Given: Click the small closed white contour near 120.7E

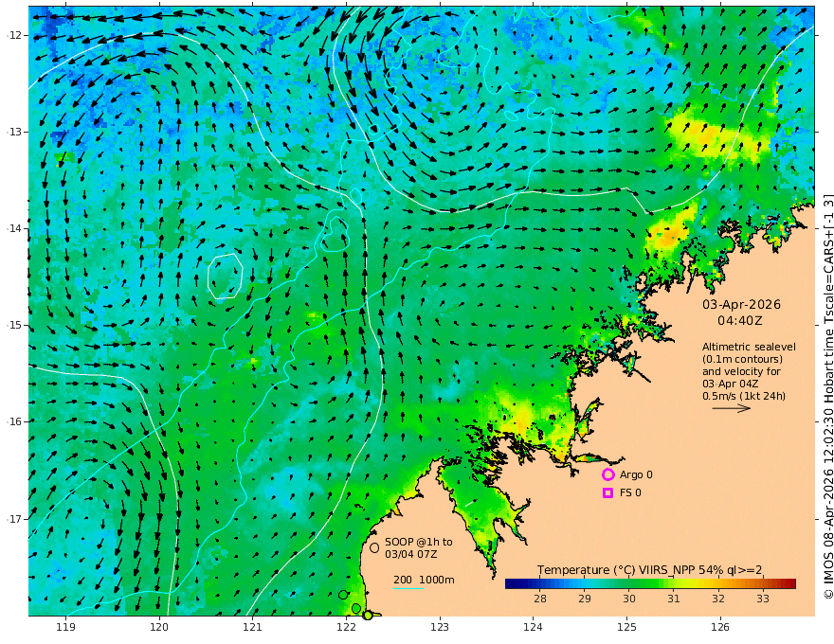Looking at the screenshot, I should coord(225,276).
